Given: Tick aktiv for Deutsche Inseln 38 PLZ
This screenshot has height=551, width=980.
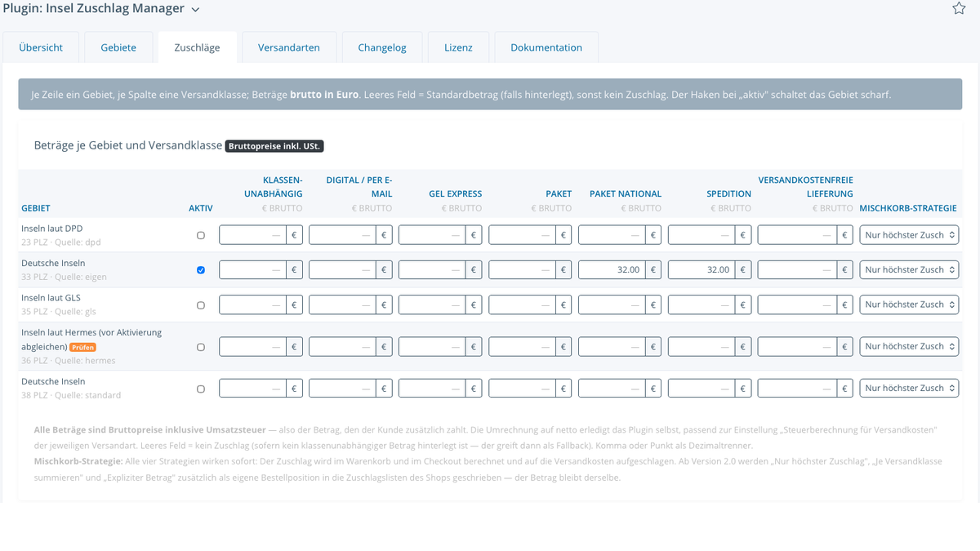Looking at the screenshot, I should coord(201,389).
